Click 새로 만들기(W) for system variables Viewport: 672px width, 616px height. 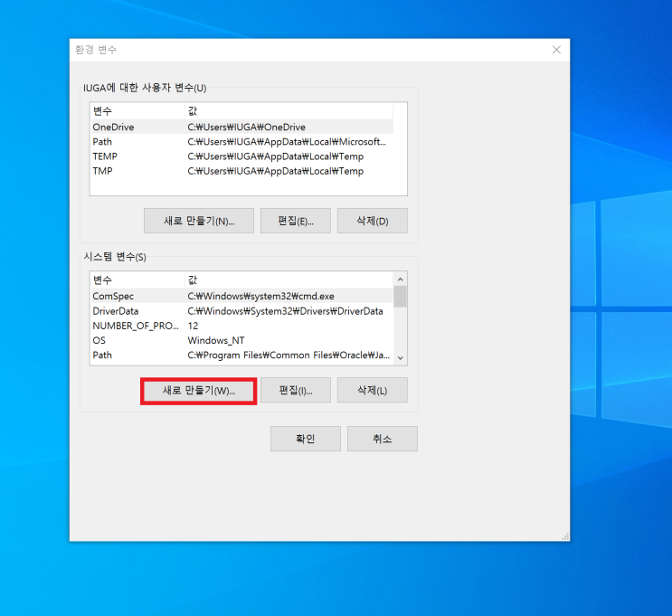click(199, 391)
